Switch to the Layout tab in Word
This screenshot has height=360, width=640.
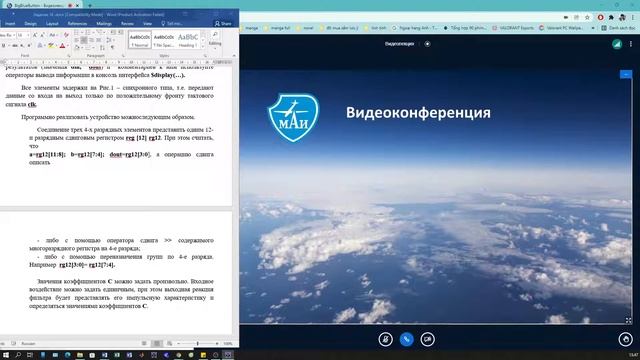pos(52,24)
